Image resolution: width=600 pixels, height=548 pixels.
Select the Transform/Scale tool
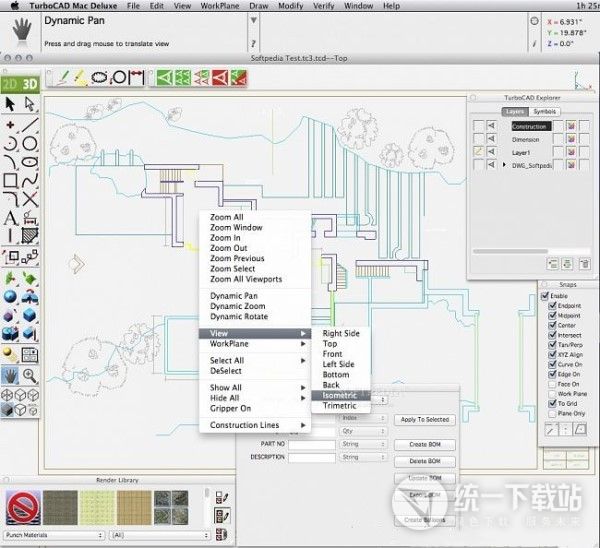click(x=10, y=257)
